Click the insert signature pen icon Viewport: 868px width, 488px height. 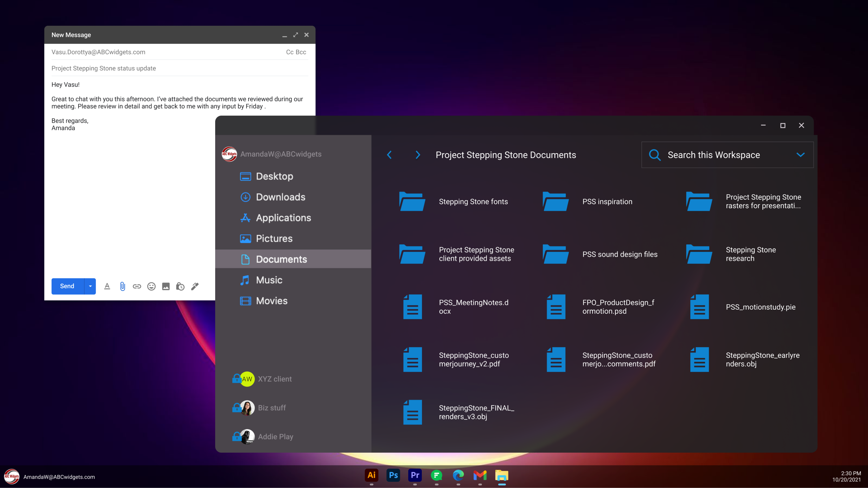pyautogui.click(x=195, y=286)
